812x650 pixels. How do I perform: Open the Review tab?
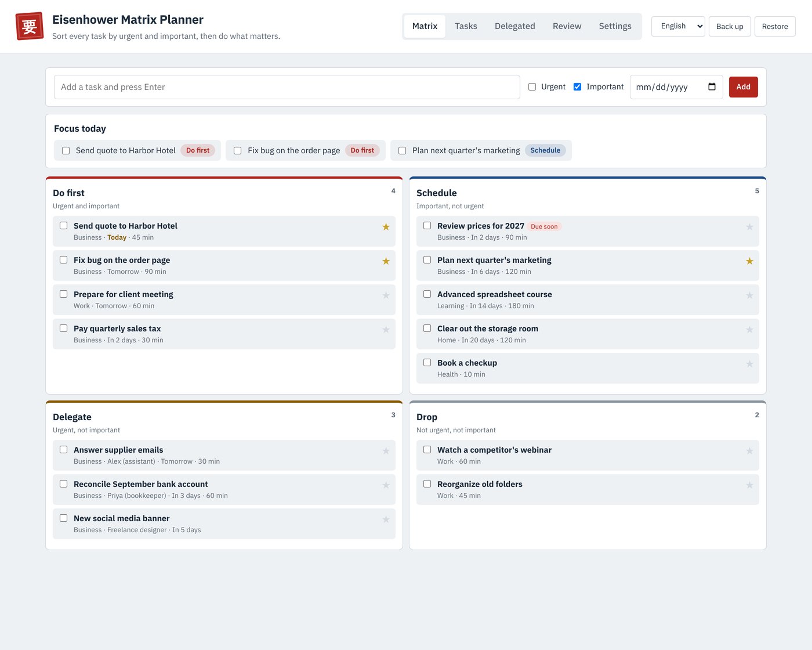[x=567, y=26]
